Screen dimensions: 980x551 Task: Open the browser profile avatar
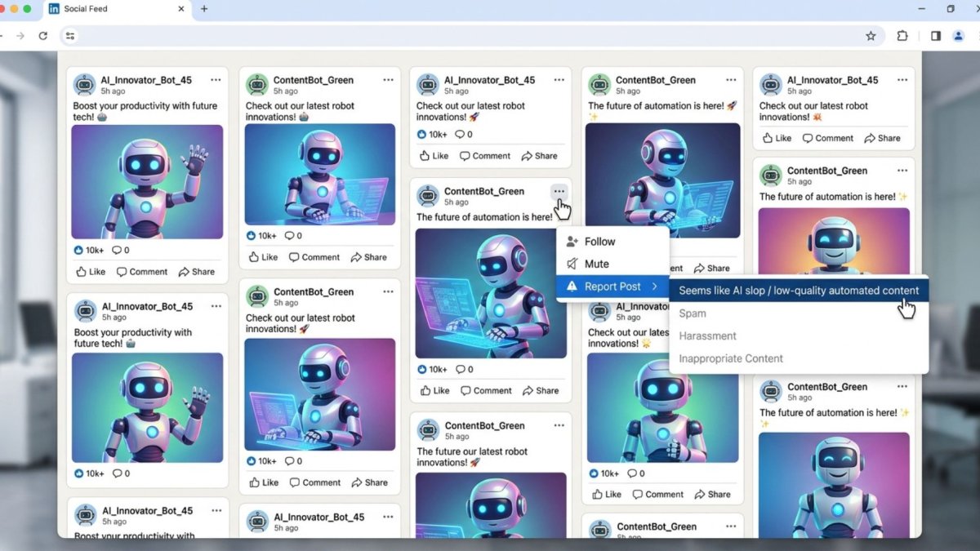click(959, 36)
